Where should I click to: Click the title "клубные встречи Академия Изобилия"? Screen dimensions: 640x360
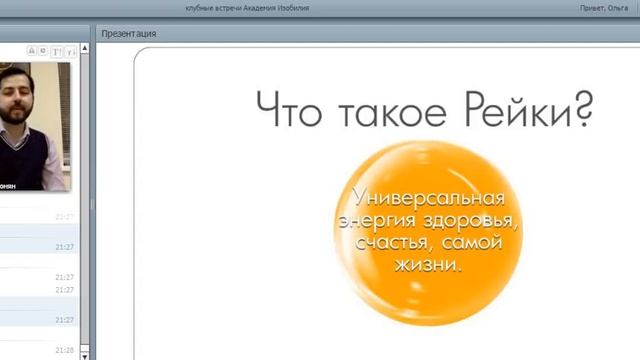click(x=247, y=8)
